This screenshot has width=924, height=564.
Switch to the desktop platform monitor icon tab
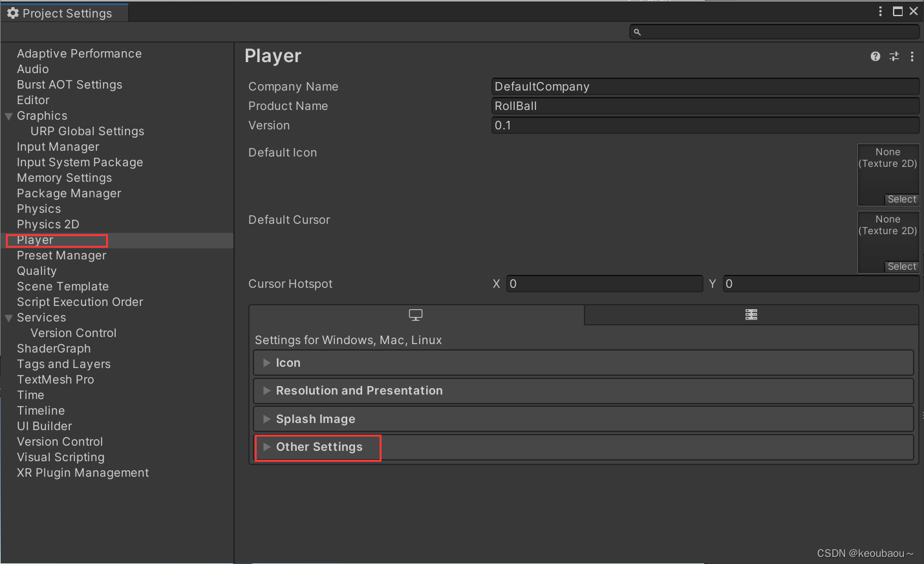pyautogui.click(x=415, y=314)
